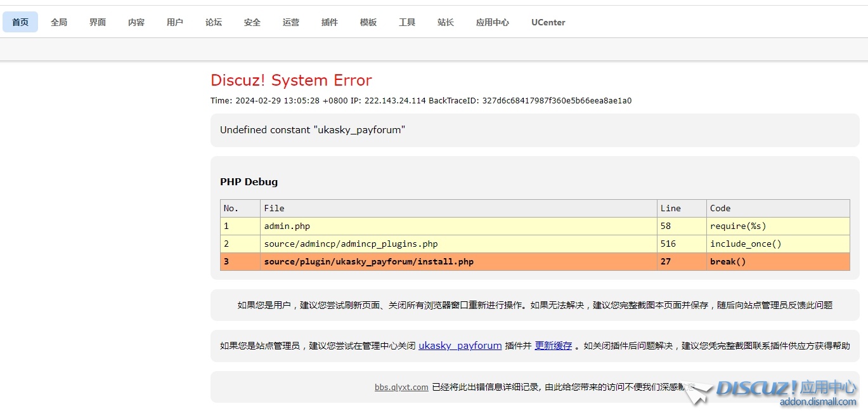Click the Code column header
The image size is (868, 418).
coord(778,208)
